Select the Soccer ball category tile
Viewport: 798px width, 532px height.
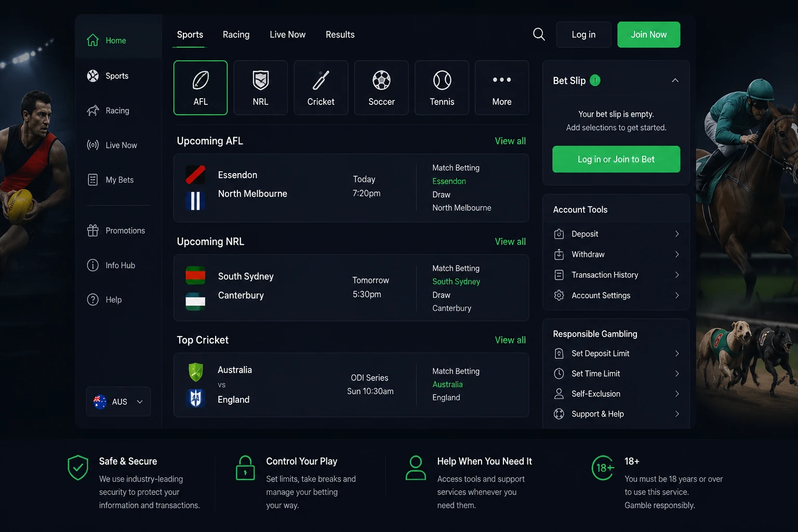381,88
